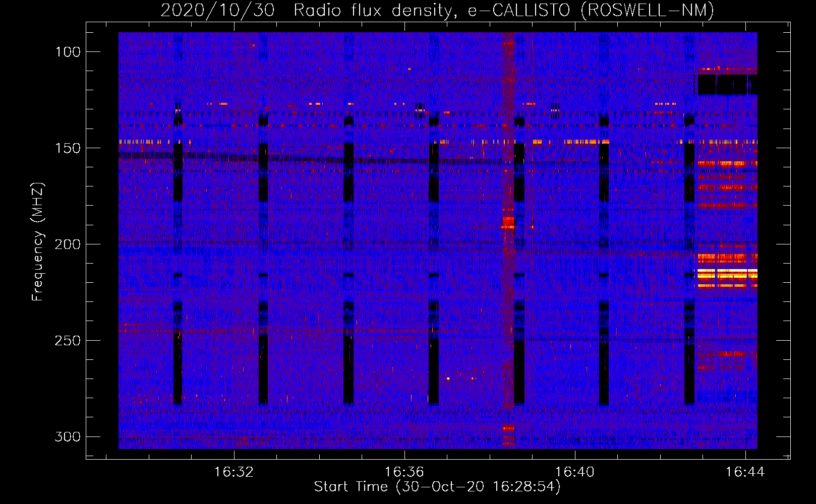Screen dimensions: 816x504
Task: Click the 16:44 time tick label
Action: [x=745, y=472]
